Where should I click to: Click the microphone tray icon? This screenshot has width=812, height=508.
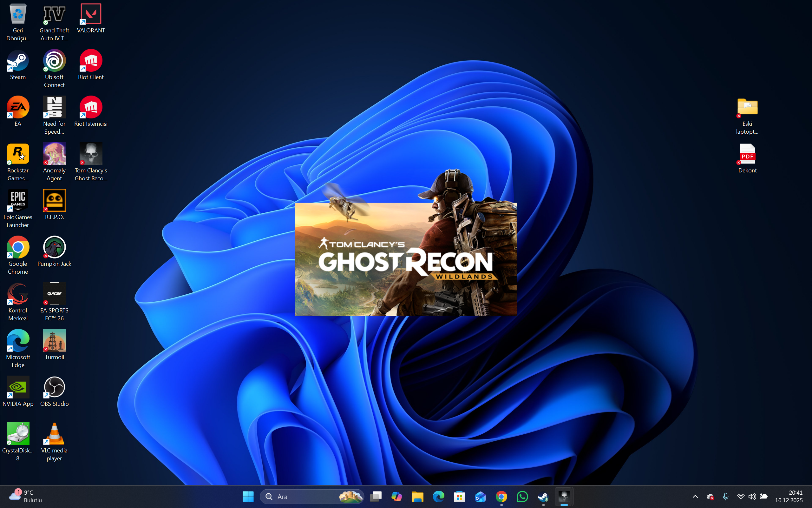click(x=726, y=496)
